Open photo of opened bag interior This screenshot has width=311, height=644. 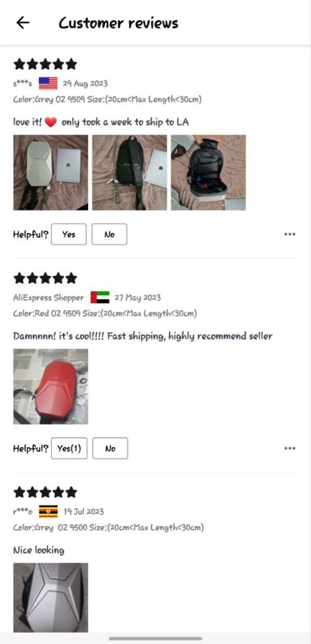[208, 172]
